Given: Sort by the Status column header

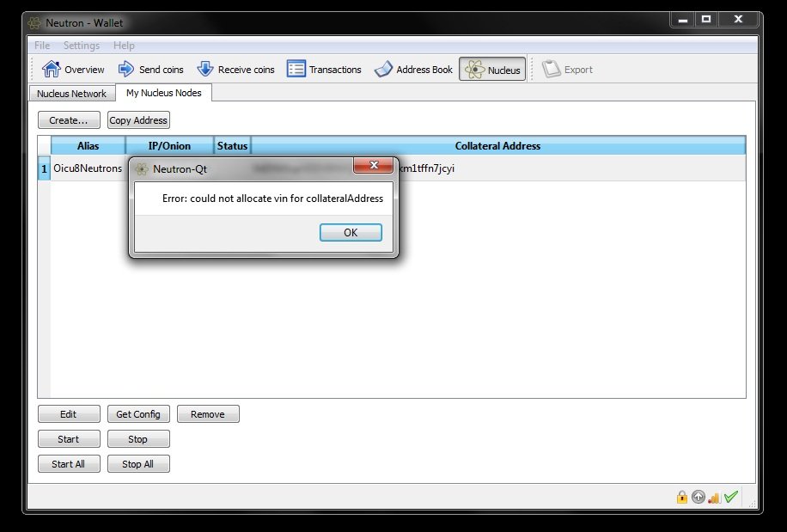Looking at the screenshot, I should tap(232, 145).
